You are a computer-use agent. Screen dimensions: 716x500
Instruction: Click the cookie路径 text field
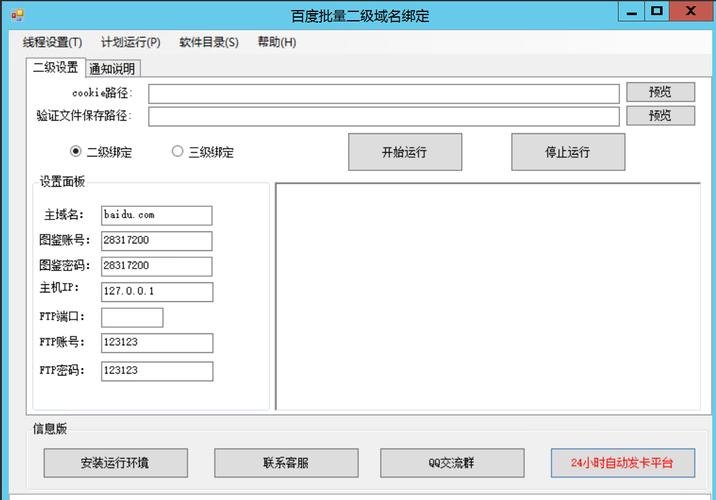tap(384, 94)
